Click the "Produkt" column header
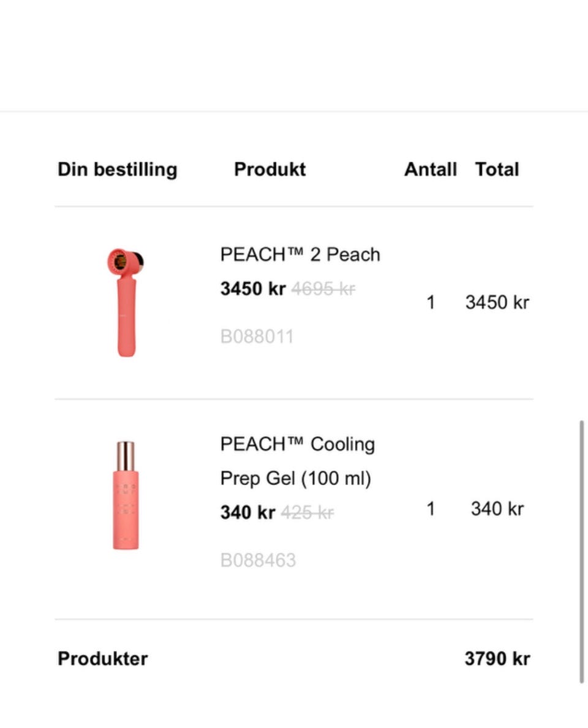The width and height of the screenshot is (588, 728). [x=269, y=170]
